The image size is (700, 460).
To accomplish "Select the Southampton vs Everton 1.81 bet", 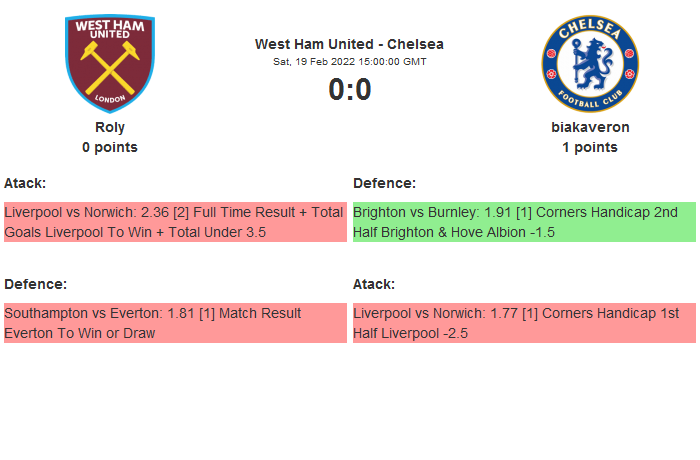I will coord(175,323).
